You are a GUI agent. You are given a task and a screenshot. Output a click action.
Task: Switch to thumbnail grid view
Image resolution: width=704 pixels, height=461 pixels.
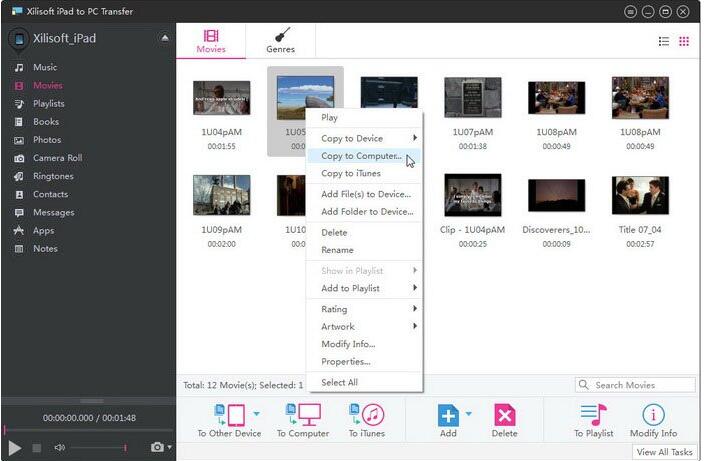[684, 41]
